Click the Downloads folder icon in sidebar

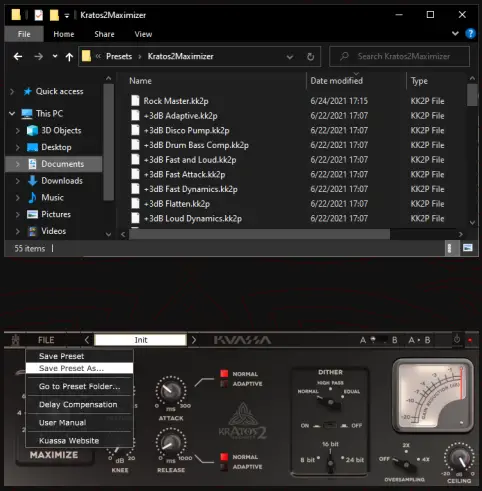pos(32,181)
